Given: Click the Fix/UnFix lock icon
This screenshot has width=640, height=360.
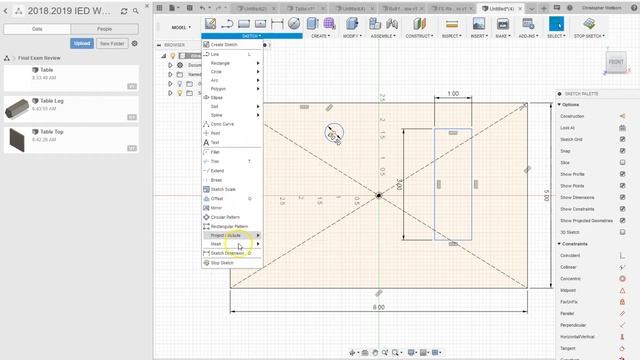Looking at the screenshot, I should click(x=622, y=302).
